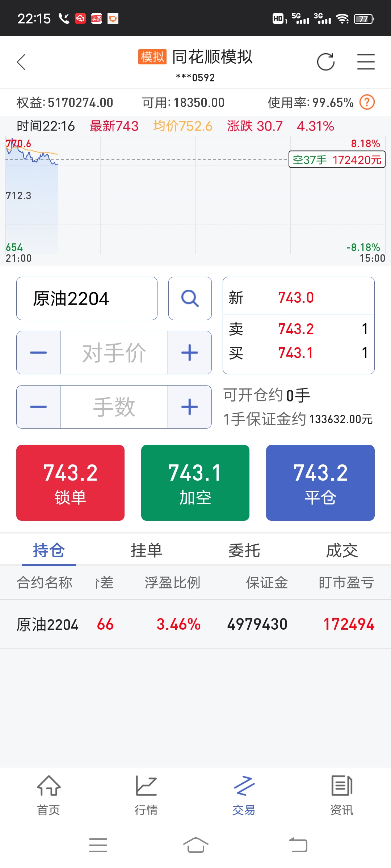Tap the blue 平仓 743.2 button
This screenshot has width=391, height=868.
[x=320, y=483]
